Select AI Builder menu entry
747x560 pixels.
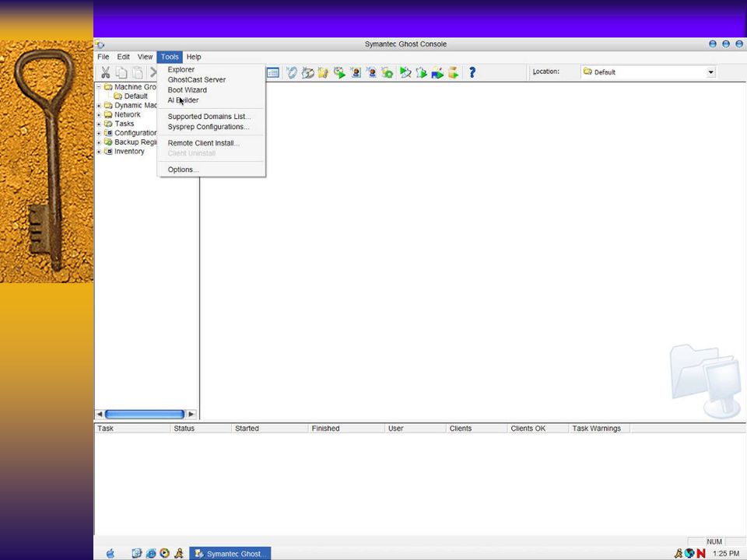(x=212, y=100)
